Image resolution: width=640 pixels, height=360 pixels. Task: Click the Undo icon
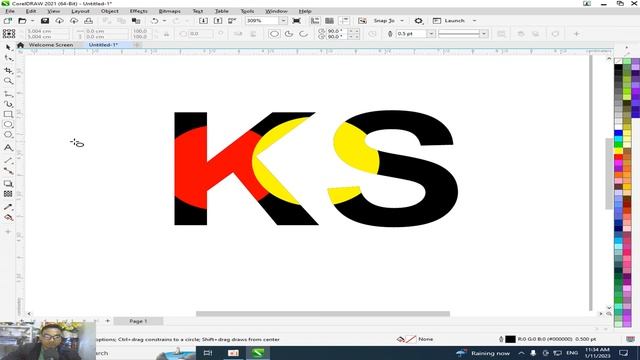pyautogui.click(x=155, y=20)
